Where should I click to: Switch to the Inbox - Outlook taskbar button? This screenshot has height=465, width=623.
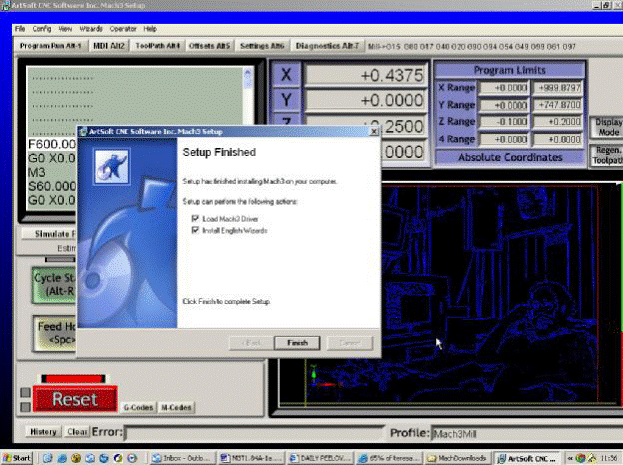(x=183, y=458)
